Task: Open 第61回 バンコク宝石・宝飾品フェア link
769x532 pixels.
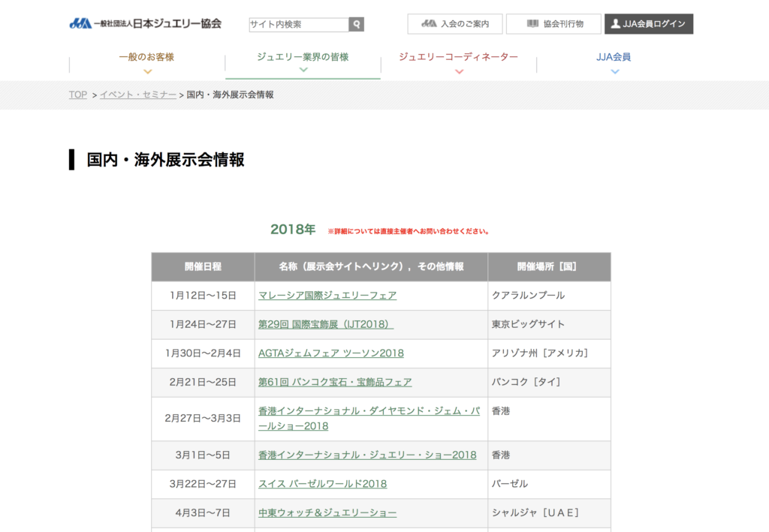Action: point(335,382)
